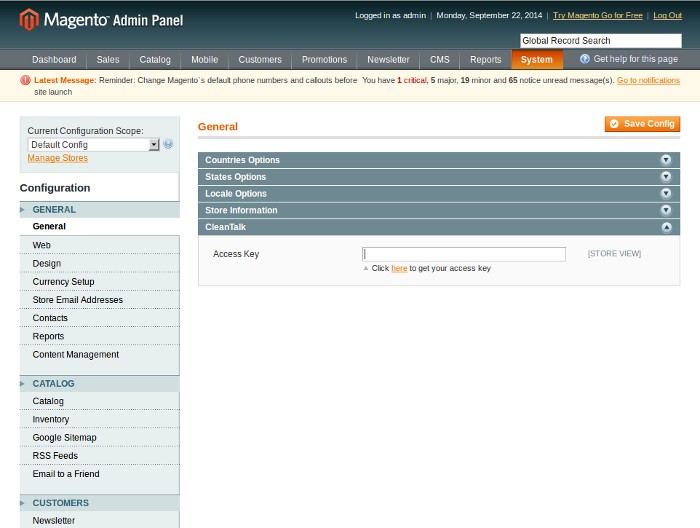700x528 pixels.
Task: Open the Dashboard menu
Action: click(x=54, y=59)
